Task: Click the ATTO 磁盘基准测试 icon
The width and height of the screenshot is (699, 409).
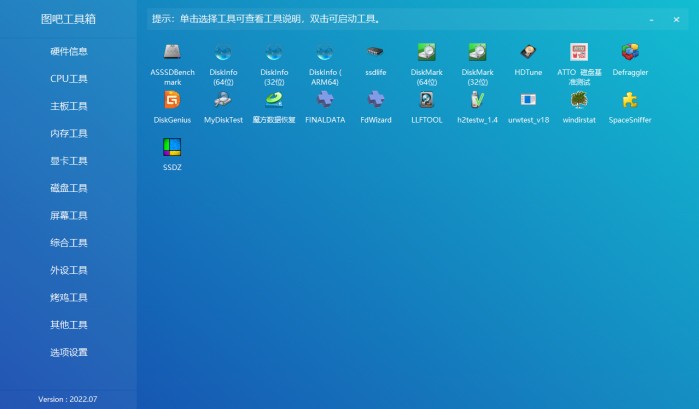Action: [x=579, y=52]
